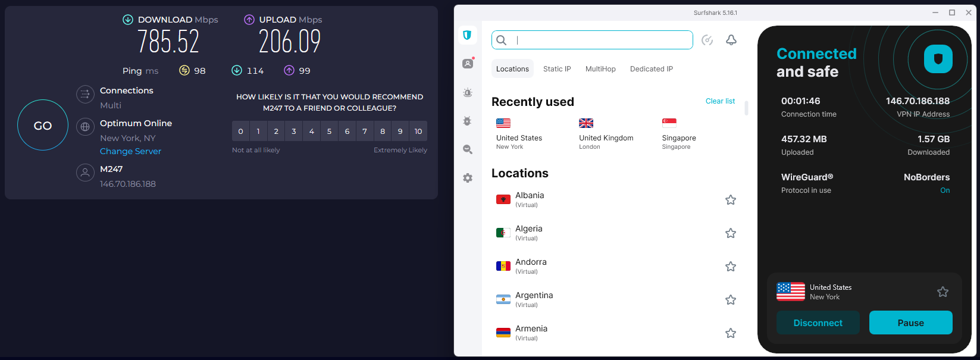
Task: Start Speedtest with the GO button
Action: [x=43, y=126]
